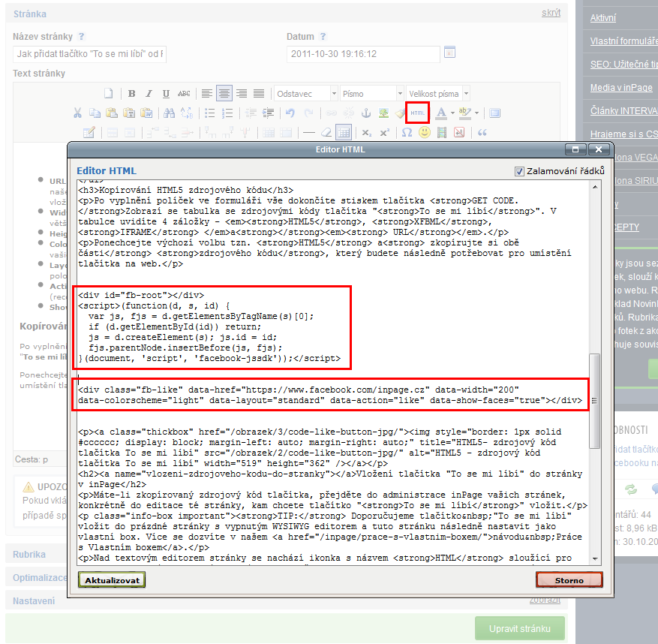Click the italic formatting icon

point(149,94)
